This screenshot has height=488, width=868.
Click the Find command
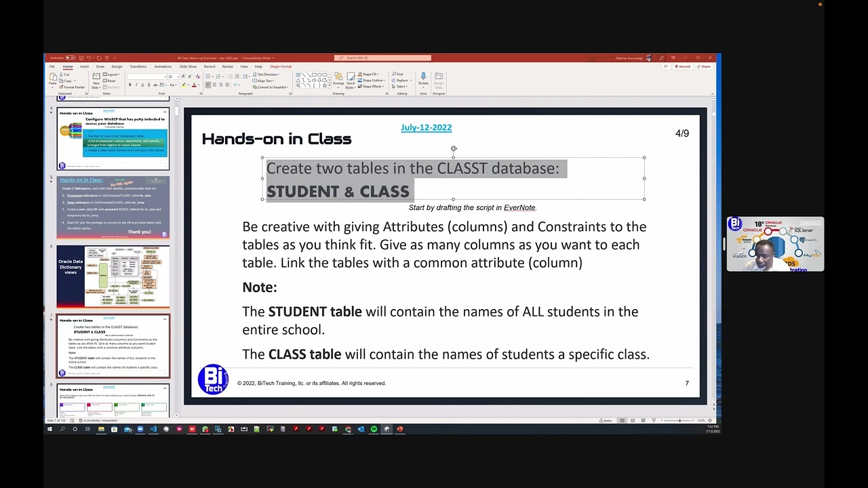tap(397, 74)
